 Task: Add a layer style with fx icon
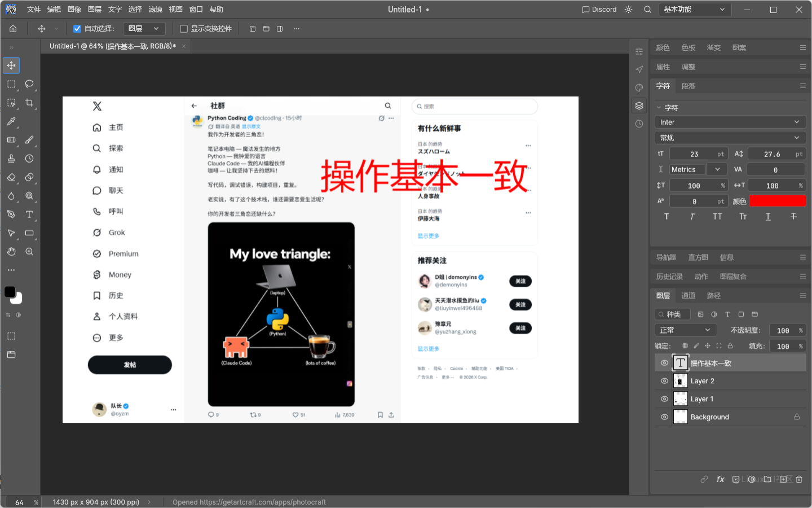[x=720, y=479]
